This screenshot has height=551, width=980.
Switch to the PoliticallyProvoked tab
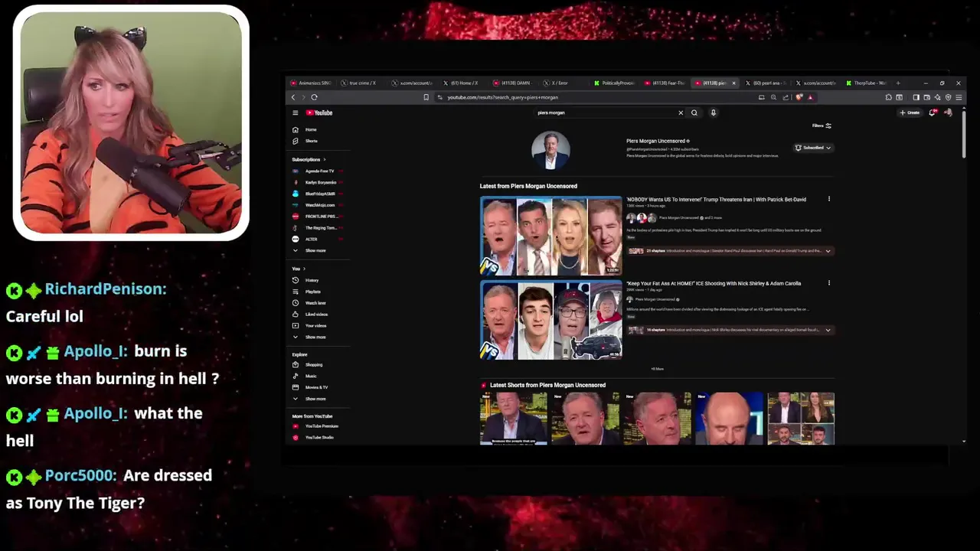615,83
